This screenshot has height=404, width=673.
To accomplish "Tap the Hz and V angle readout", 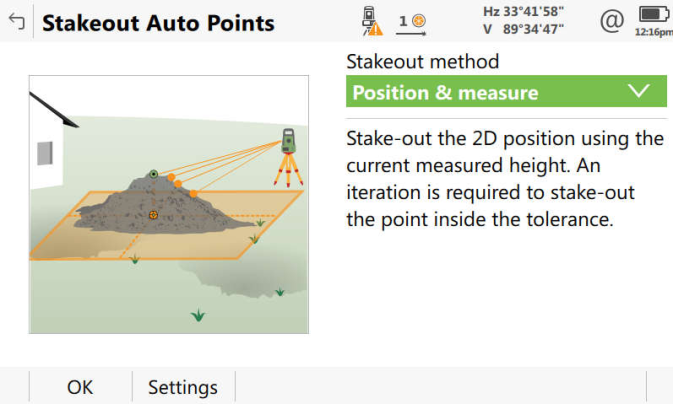I will (x=523, y=20).
